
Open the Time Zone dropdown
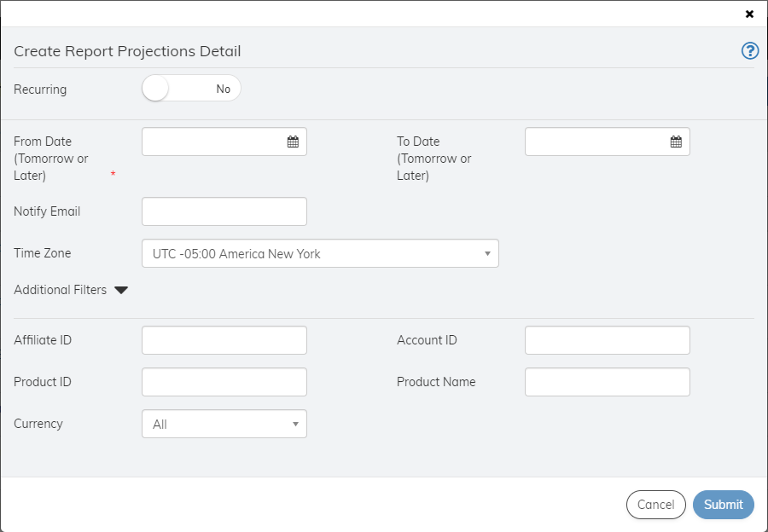click(320, 253)
